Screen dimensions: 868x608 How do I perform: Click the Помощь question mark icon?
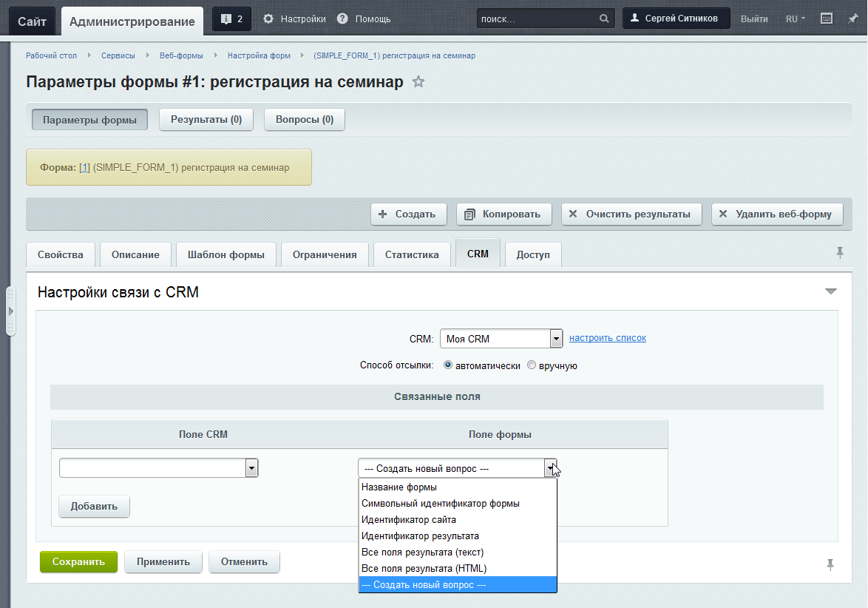click(342, 19)
